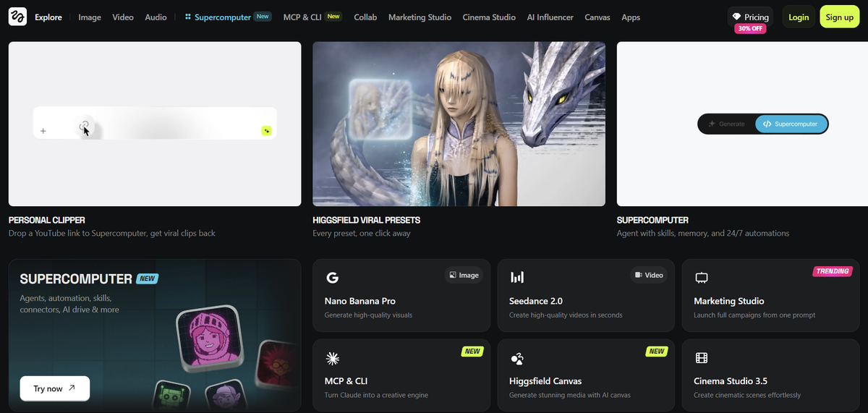The width and height of the screenshot is (868, 413).
Task: Click the yellow send icon in the clipper bar
Action: [x=266, y=131]
